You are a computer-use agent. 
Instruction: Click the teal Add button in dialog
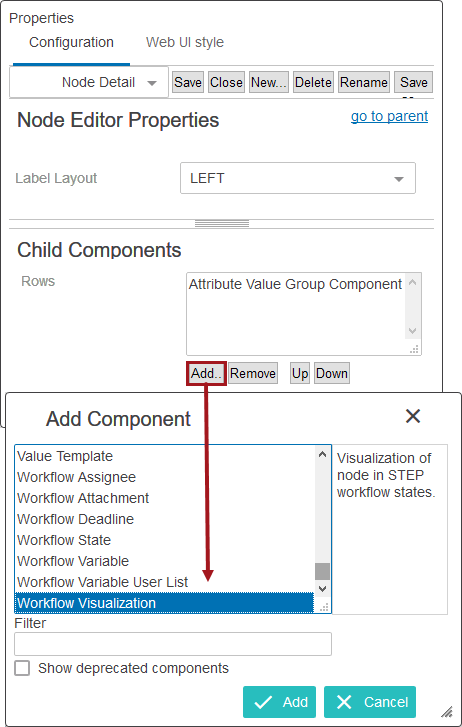279,702
